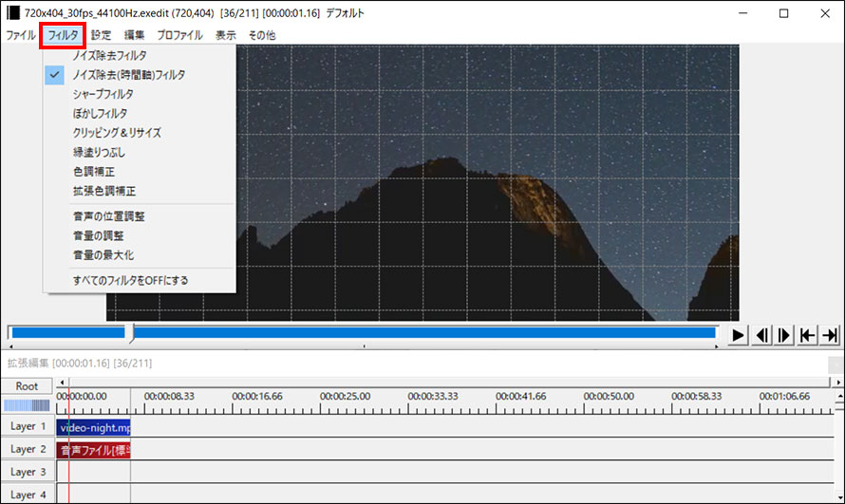Click the application icon in title bar

(x=13, y=13)
